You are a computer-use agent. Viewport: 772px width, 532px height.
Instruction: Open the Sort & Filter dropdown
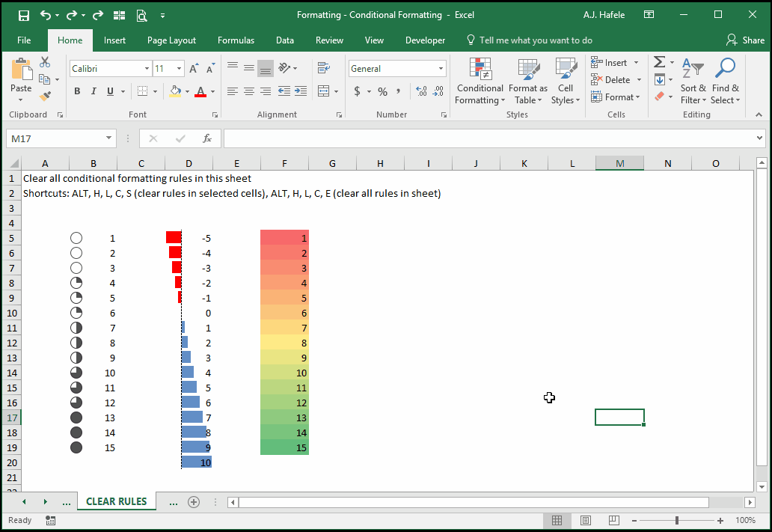tap(693, 82)
